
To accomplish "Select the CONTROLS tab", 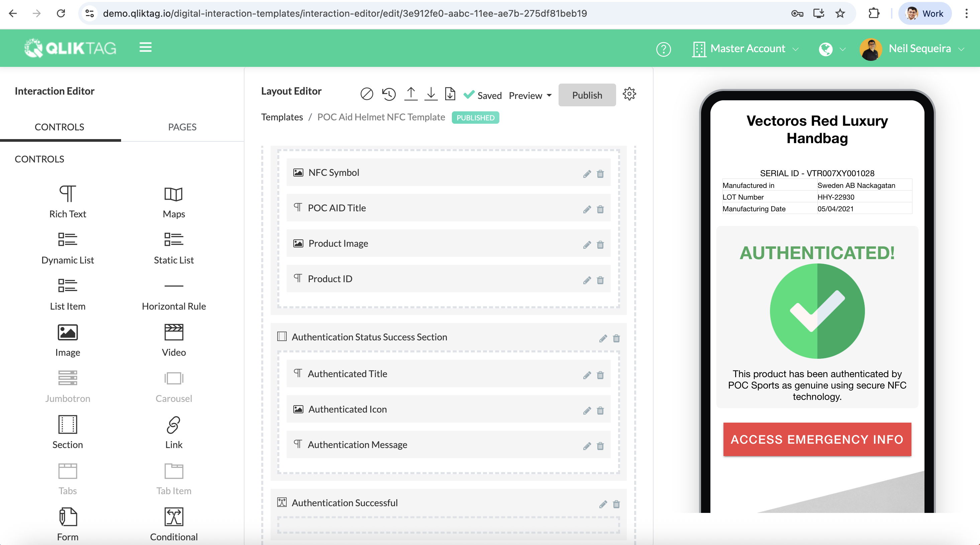I will [59, 127].
